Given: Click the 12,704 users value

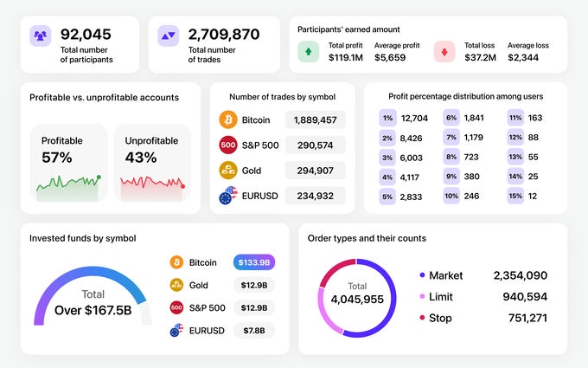Looking at the screenshot, I should [414, 119].
